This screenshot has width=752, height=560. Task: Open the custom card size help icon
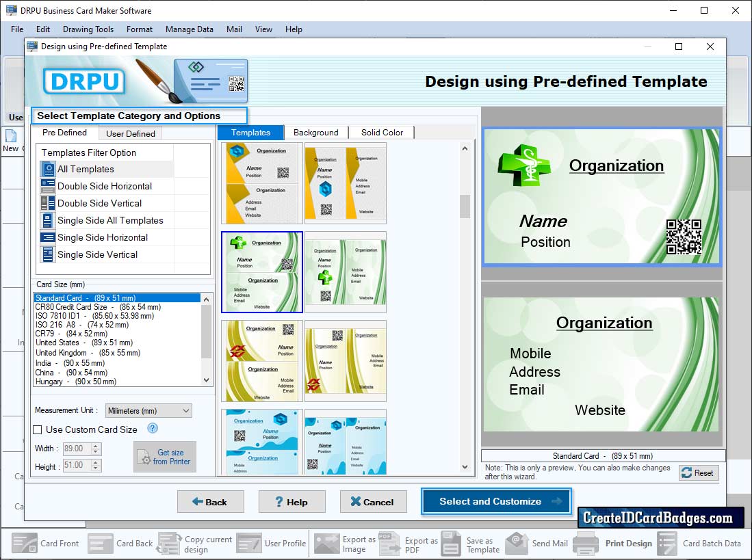pos(153,428)
